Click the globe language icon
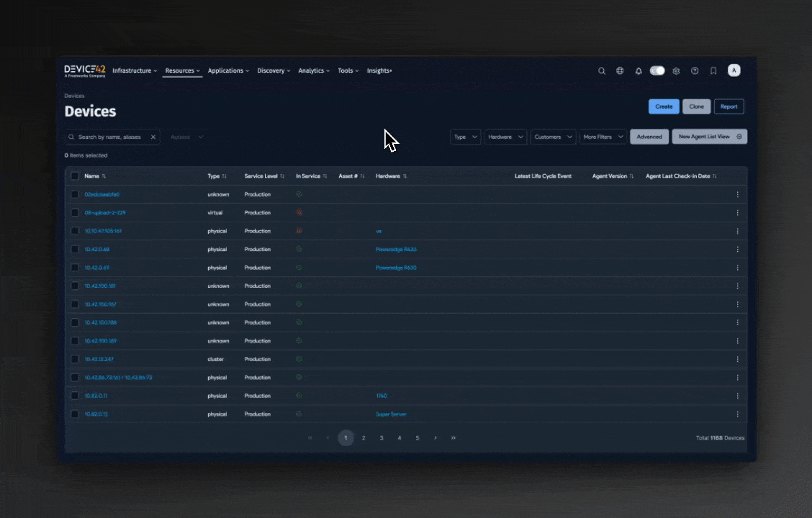Image resolution: width=812 pixels, height=518 pixels. 620,71
